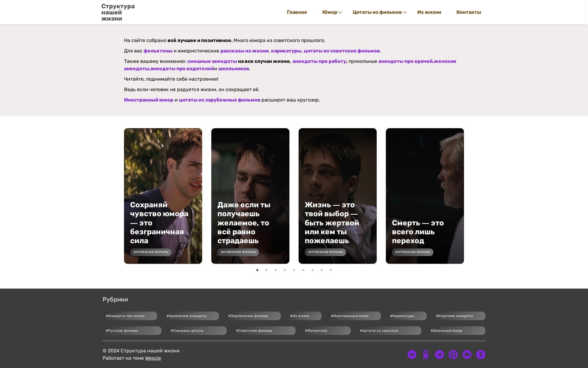Open the VK social icon in the footer

pos(412,355)
